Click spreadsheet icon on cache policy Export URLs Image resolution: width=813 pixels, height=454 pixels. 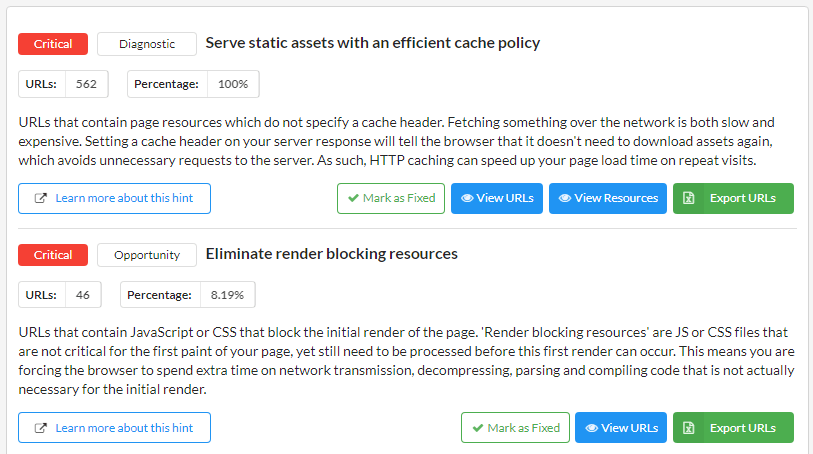[689, 198]
